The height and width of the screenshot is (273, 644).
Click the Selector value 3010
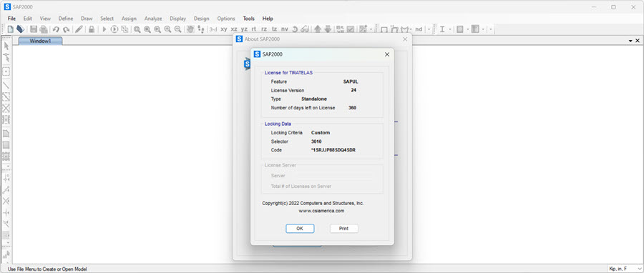[316, 142]
